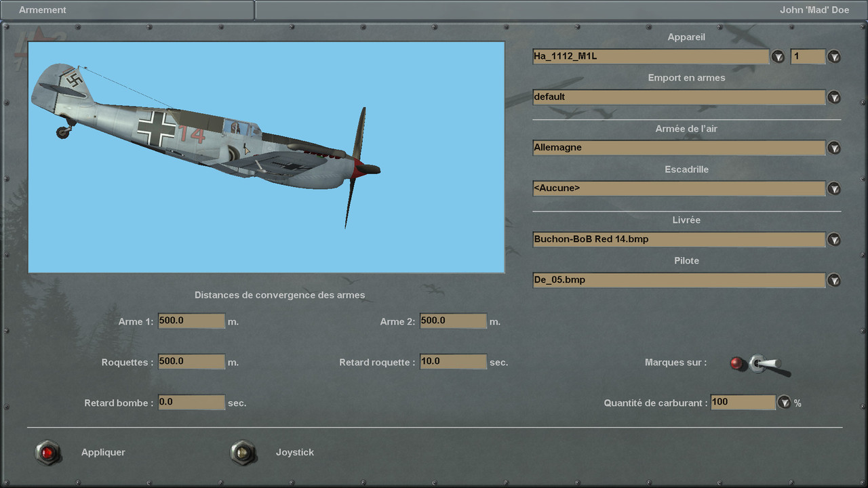Click the Roquettes distance field

pyautogui.click(x=191, y=361)
